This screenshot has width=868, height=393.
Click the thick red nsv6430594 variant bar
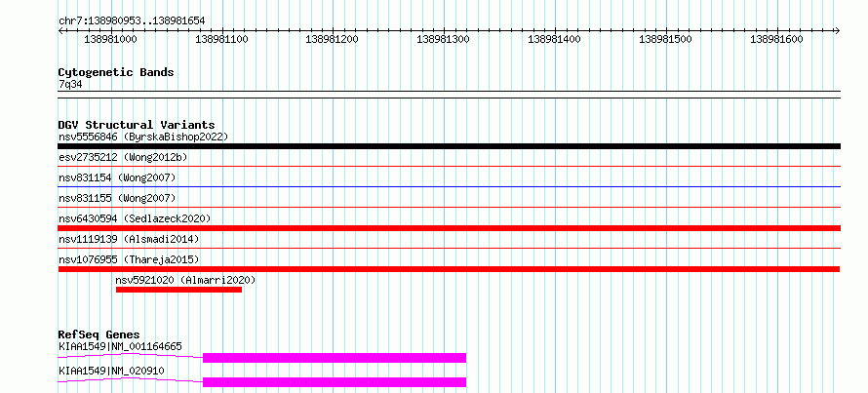pos(449,228)
